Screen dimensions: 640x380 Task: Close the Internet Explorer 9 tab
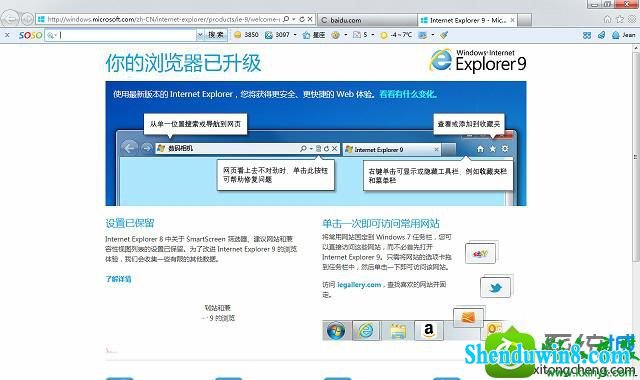513,20
